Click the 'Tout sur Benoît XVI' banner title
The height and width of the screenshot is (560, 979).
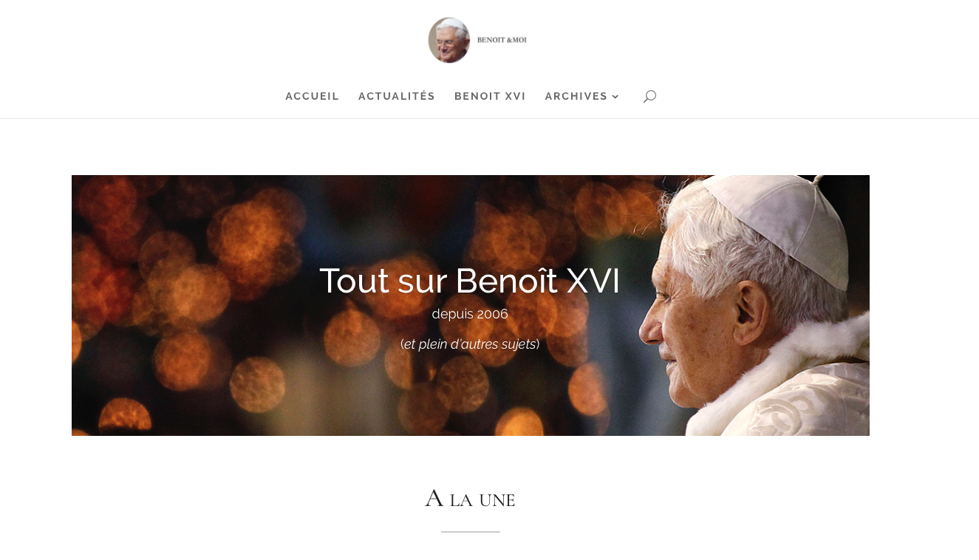[470, 281]
